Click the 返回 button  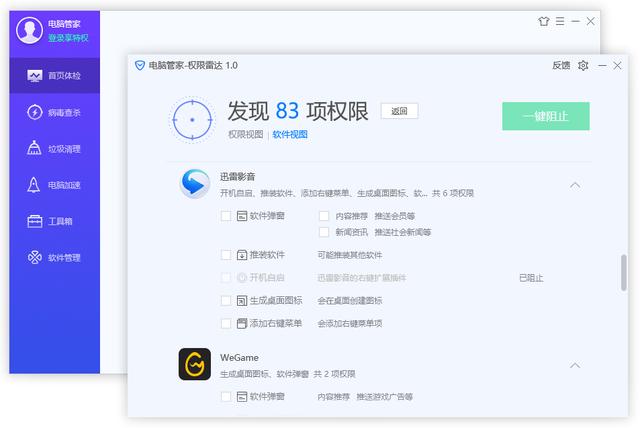pyautogui.click(x=399, y=111)
